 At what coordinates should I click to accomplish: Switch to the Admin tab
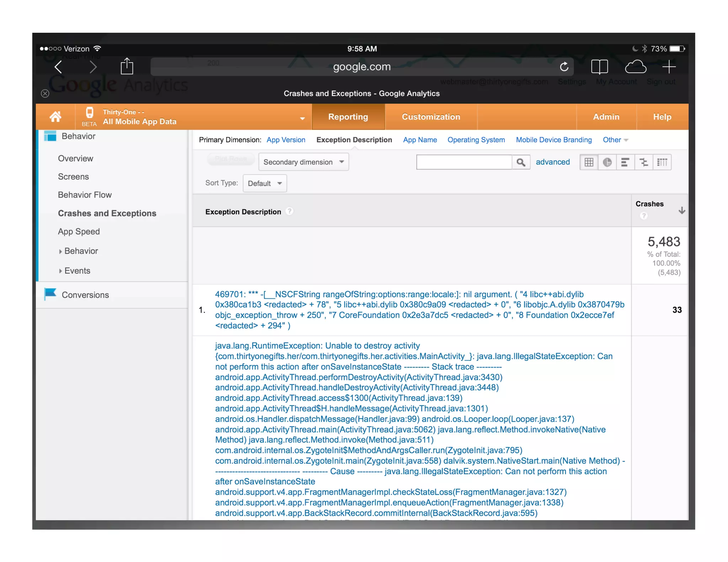(606, 117)
